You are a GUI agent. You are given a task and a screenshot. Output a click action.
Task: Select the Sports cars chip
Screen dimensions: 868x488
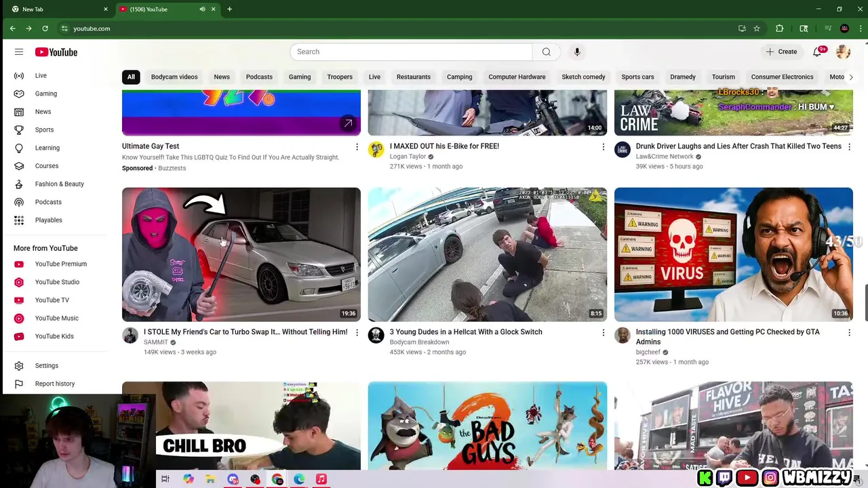click(x=637, y=77)
